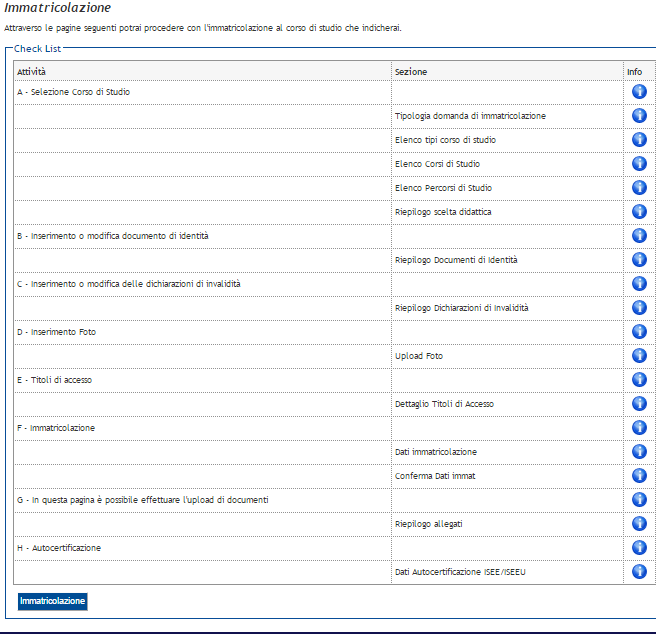Viewport: 656px width, 634px height.
Task: Select the Attività column header
Action: (x=31, y=72)
